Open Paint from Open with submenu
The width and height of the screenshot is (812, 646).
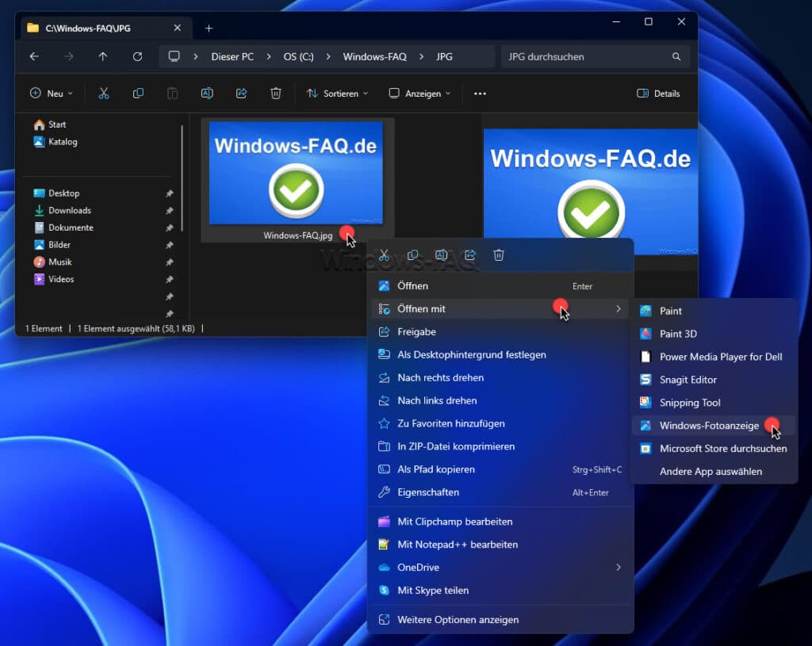(x=714, y=311)
